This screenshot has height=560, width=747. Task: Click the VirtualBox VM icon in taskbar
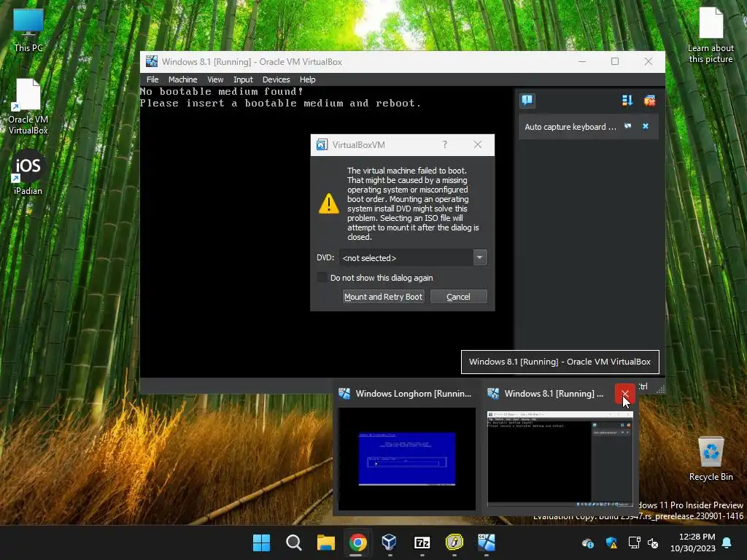[x=487, y=542]
